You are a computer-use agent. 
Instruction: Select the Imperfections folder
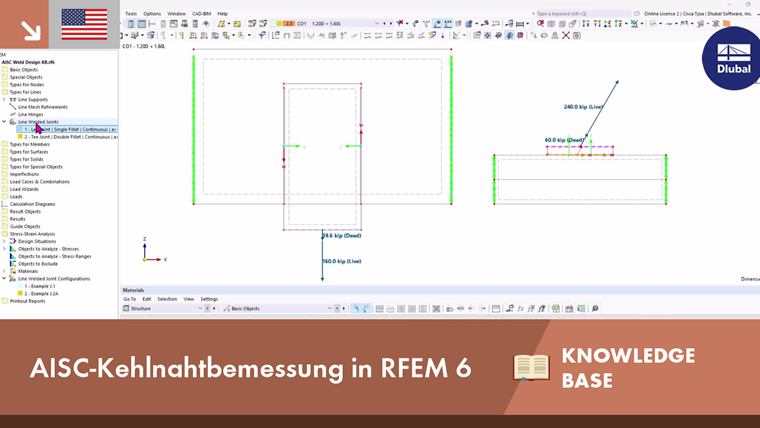tap(24, 174)
